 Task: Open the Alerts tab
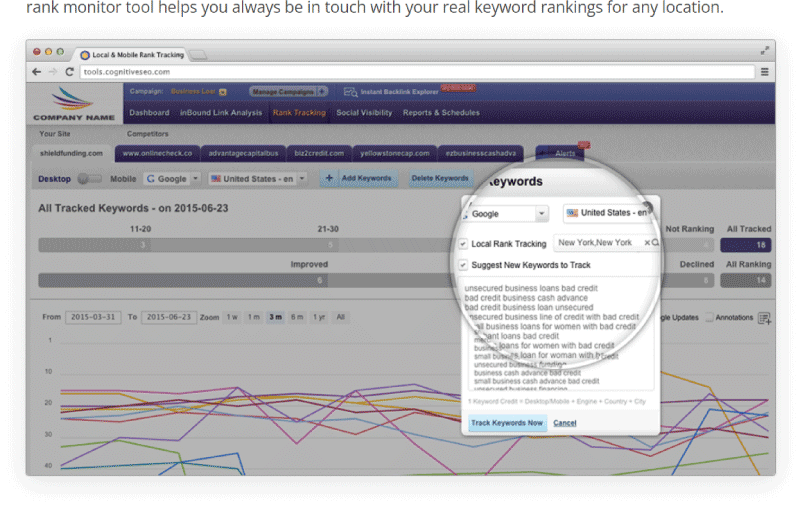tap(560, 153)
